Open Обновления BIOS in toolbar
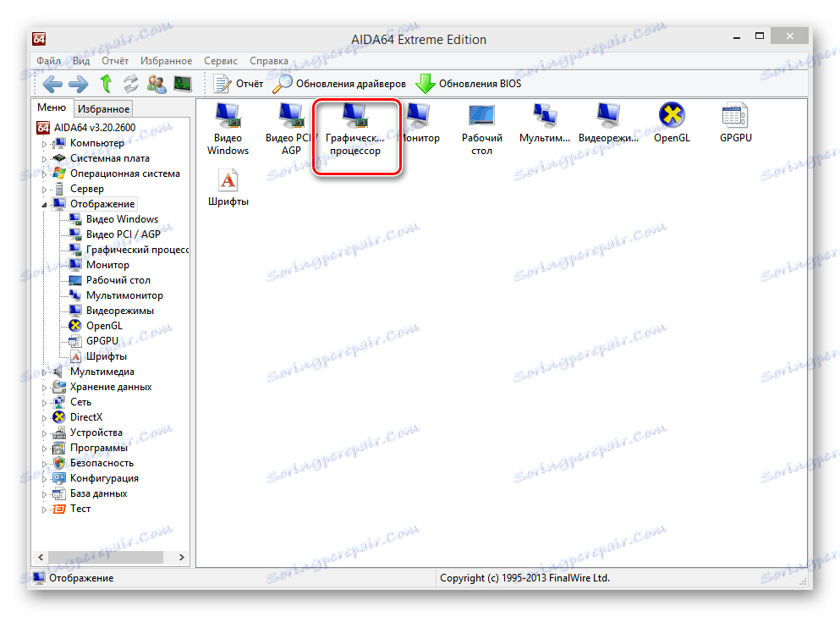 (x=469, y=84)
